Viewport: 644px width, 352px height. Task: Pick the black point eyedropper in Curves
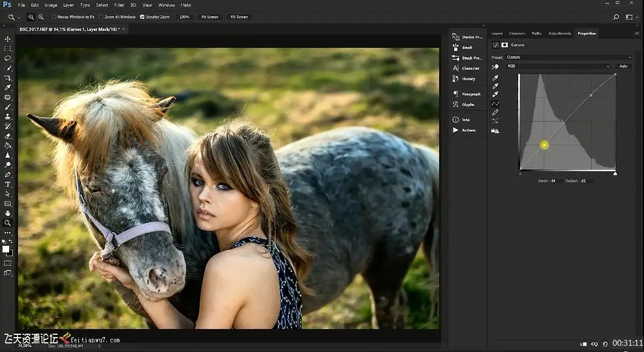point(495,78)
